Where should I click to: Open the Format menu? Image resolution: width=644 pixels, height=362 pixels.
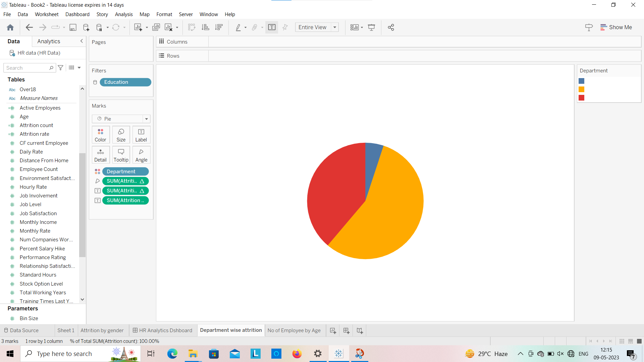164,14
